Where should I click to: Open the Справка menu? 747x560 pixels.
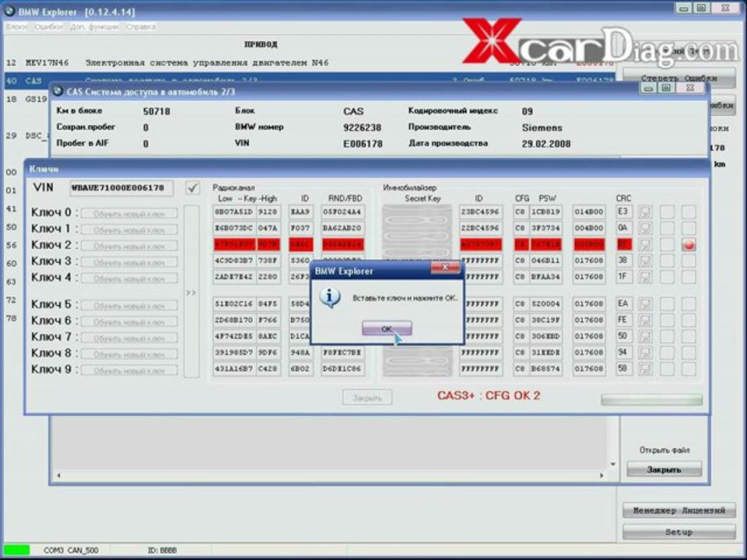pyautogui.click(x=141, y=27)
